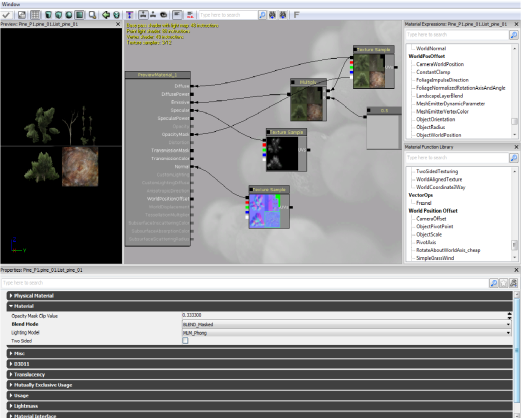This screenshot has width=522, height=418.
Task: Expand the Lightmass section
Action: pyautogui.click(x=259, y=406)
